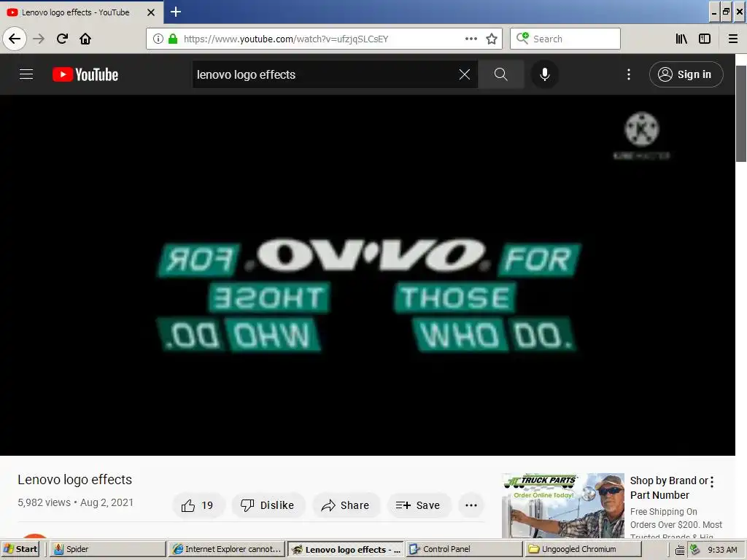This screenshot has height=560, width=747.
Task: Switch to Control Panel taskbar window
Action: pyautogui.click(x=464, y=549)
